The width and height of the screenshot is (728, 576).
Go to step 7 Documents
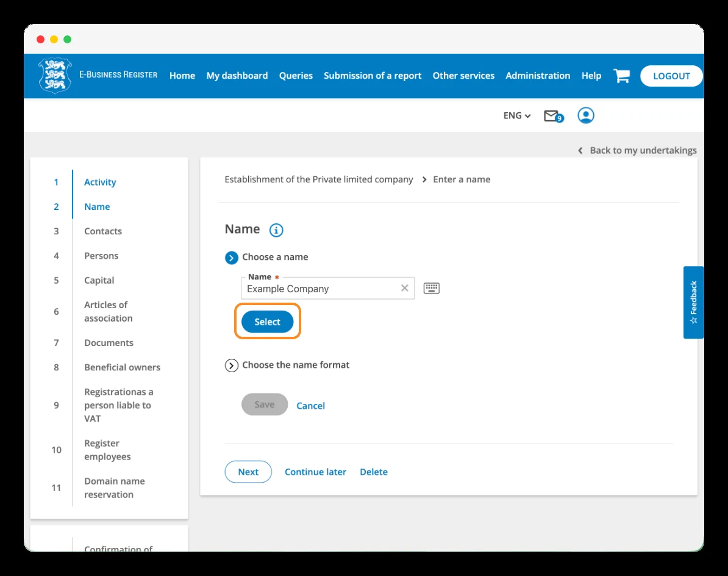(109, 343)
